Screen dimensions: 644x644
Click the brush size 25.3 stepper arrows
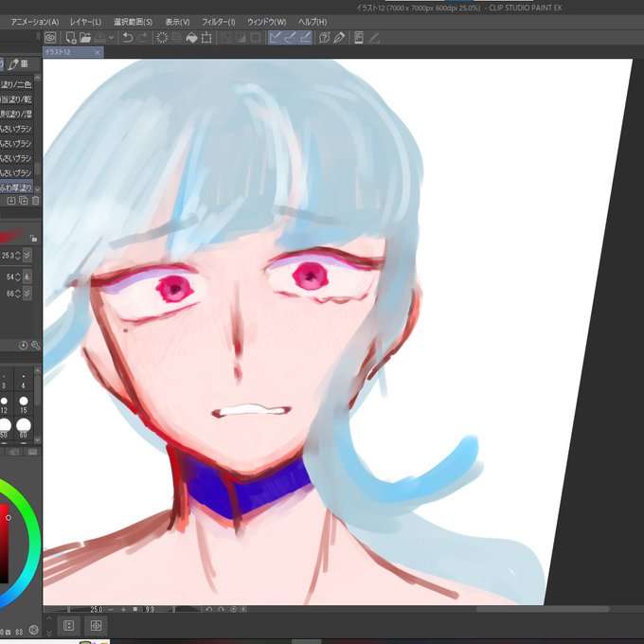point(18,256)
